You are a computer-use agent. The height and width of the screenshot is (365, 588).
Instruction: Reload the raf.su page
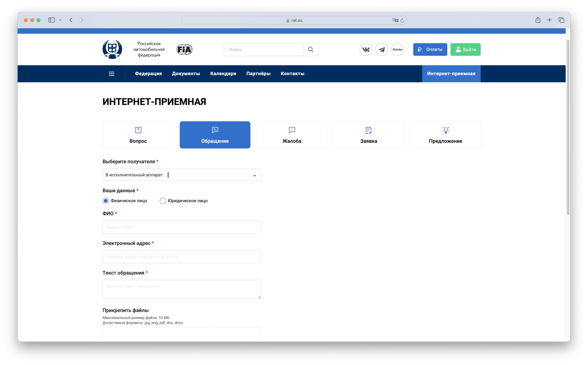tap(402, 20)
